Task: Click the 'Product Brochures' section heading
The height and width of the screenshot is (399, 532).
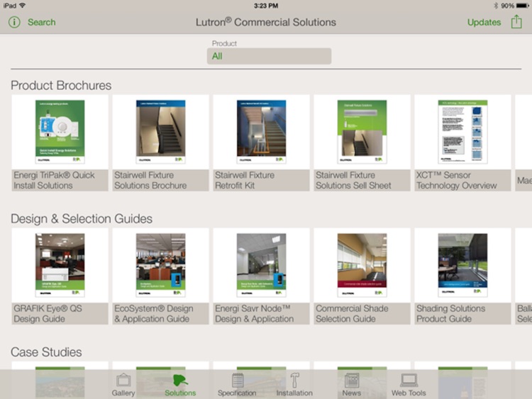Action: pyautogui.click(x=61, y=86)
